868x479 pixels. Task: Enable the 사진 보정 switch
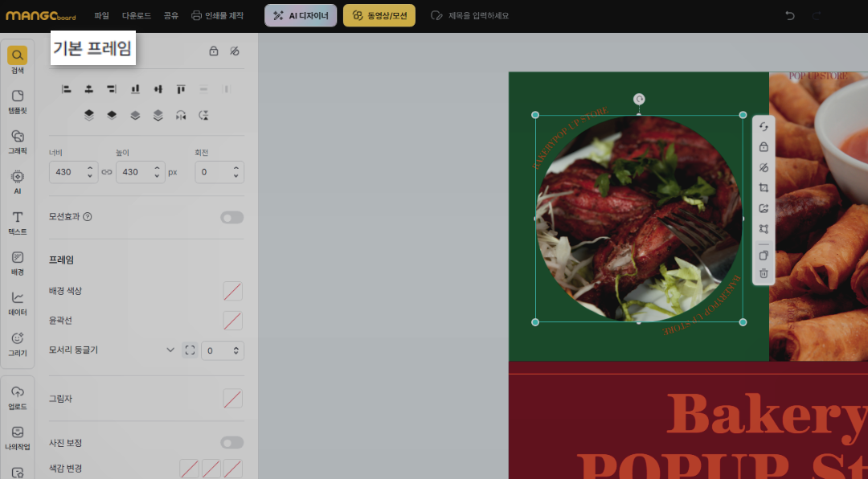point(231,443)
